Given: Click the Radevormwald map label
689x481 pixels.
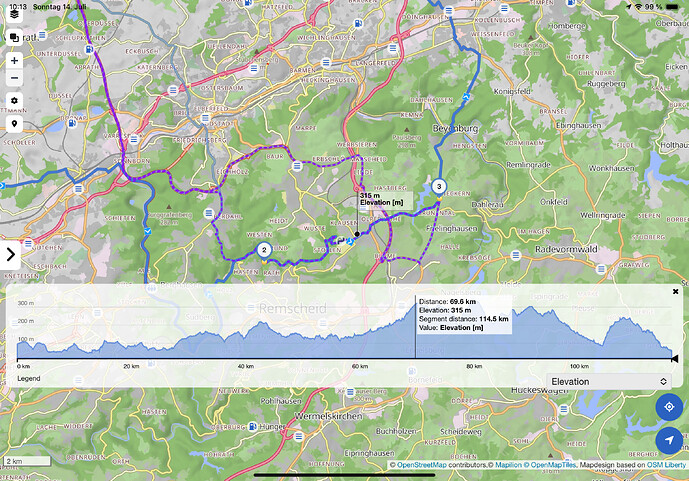Looking at the screenshot, I should (x=566, y=249).
